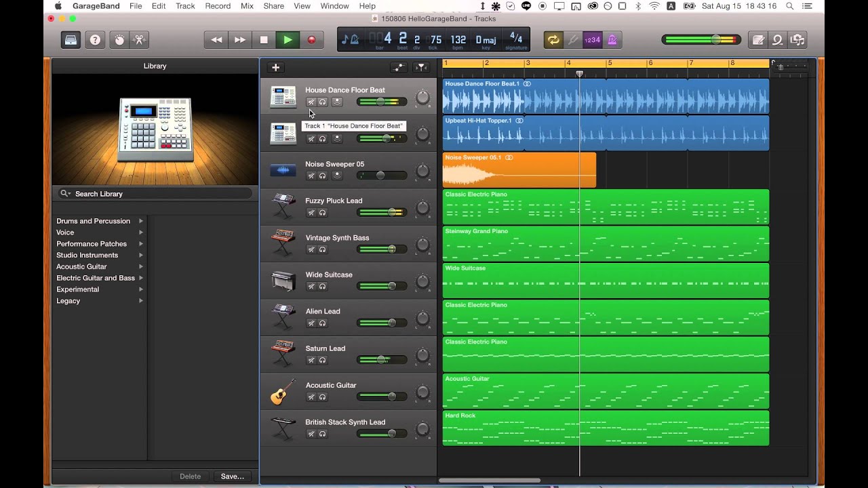
Task: Open the Editors scissors button
Action: tap(139, 39)
